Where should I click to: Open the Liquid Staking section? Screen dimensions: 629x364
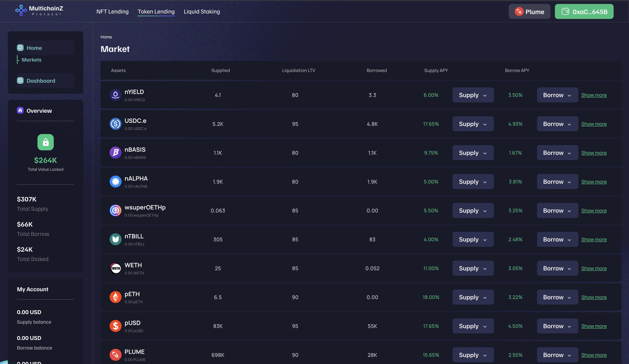(x=202, y=11)
